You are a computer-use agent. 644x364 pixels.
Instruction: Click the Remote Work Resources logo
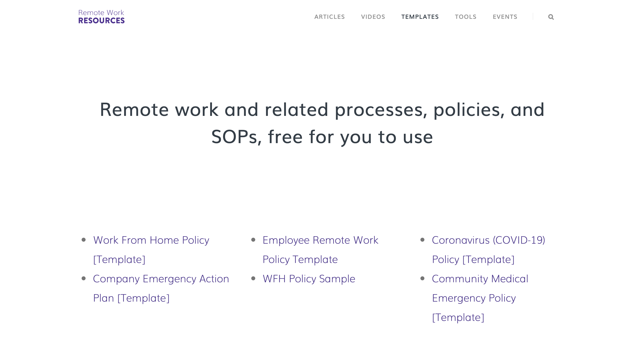pyautogui.click(x=101, y=16)
